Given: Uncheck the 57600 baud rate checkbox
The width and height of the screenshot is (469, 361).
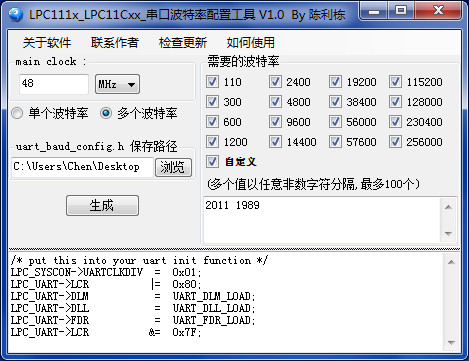Looking at the screenshot, I should [x=335, y=142].
